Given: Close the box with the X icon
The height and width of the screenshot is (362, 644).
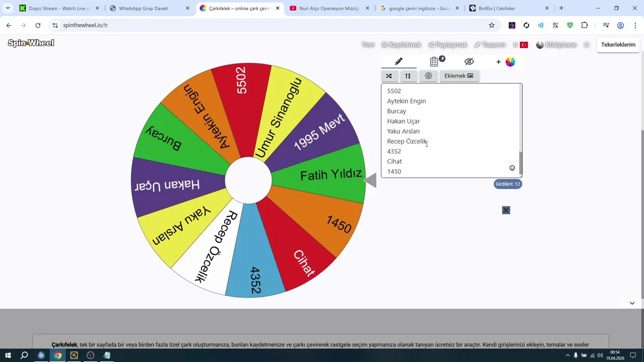Looking at the screenshot, I should (x=506, y=210).
